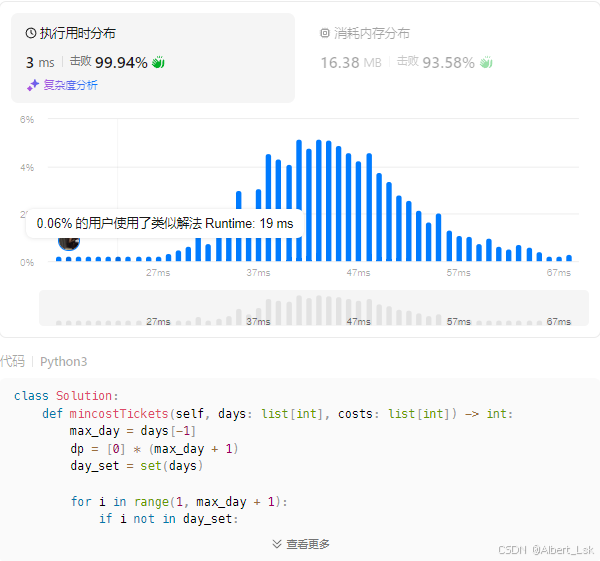Image resolution: width=600 pixels, height=561 pixels.
Task: Click the 93.58% memory beat percentage
Action: [448, 62]
